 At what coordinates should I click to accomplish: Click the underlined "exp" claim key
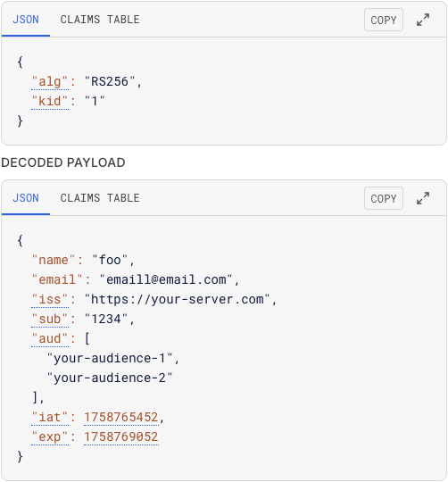[50, 437]
